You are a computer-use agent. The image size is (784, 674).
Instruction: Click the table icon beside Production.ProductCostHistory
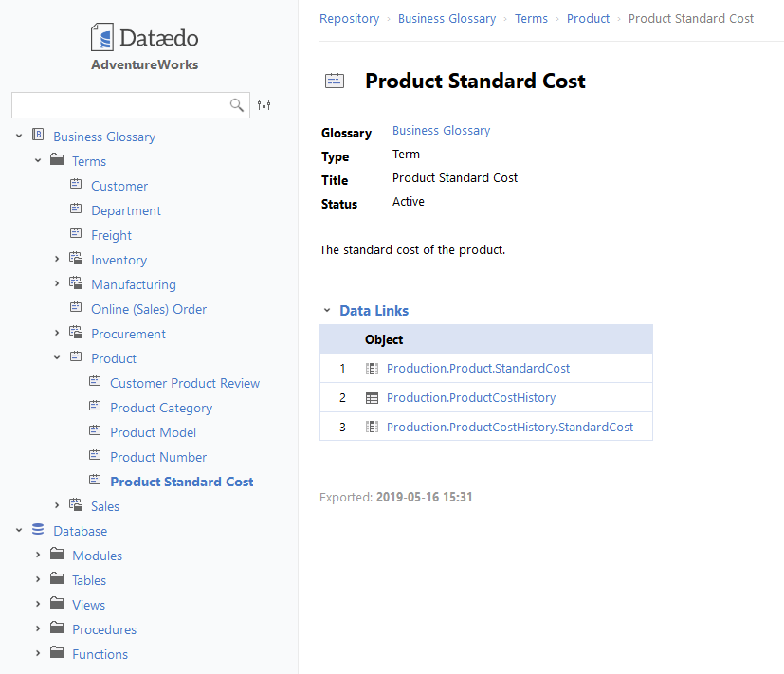point(372,398)
